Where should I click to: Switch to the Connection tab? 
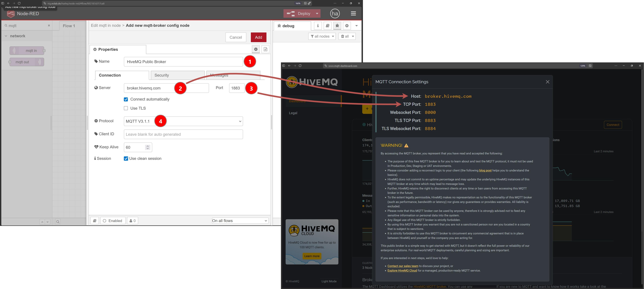click(x=122, y=75)
